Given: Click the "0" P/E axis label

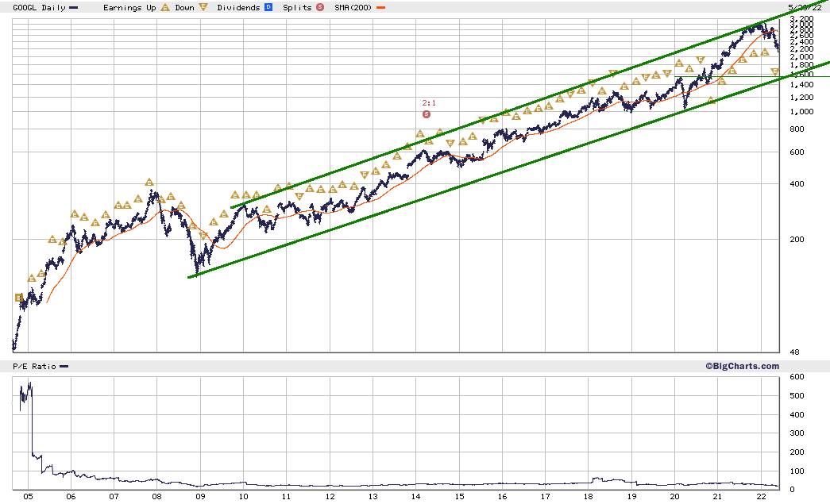Looking at the screenshot, I should 792,490.
